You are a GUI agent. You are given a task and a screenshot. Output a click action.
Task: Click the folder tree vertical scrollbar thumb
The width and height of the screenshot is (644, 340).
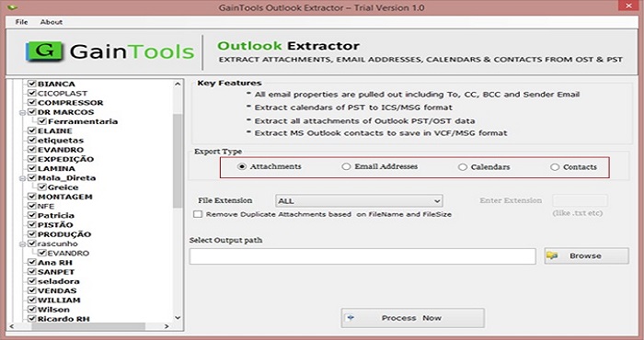[178, 161]
